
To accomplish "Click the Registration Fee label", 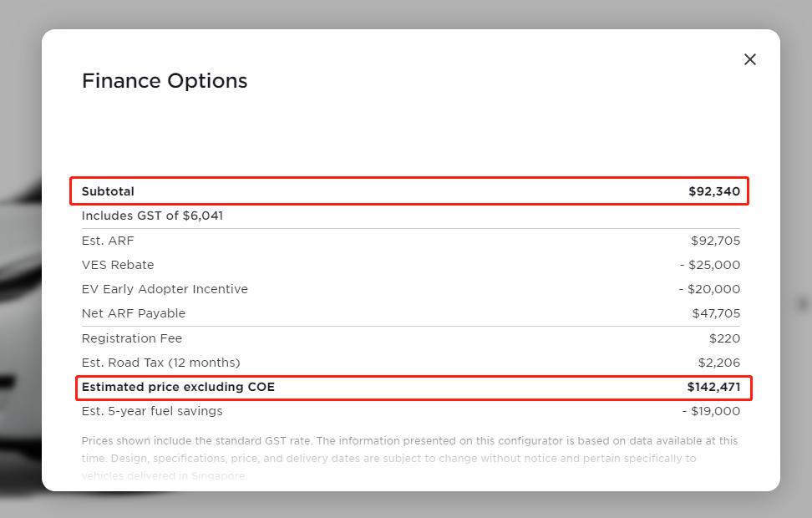I will [x=132, y=338].
